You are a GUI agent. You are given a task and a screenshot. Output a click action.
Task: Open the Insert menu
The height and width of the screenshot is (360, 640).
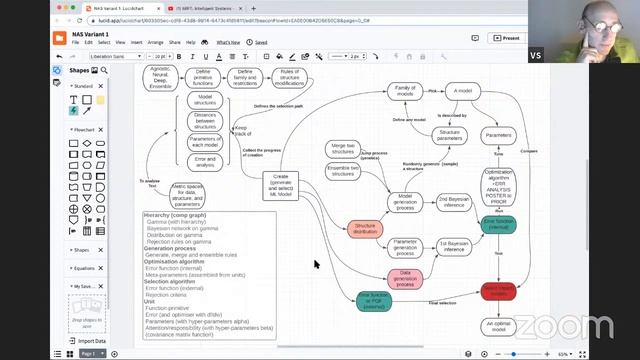pyautogui.click(x=136, y=42)
